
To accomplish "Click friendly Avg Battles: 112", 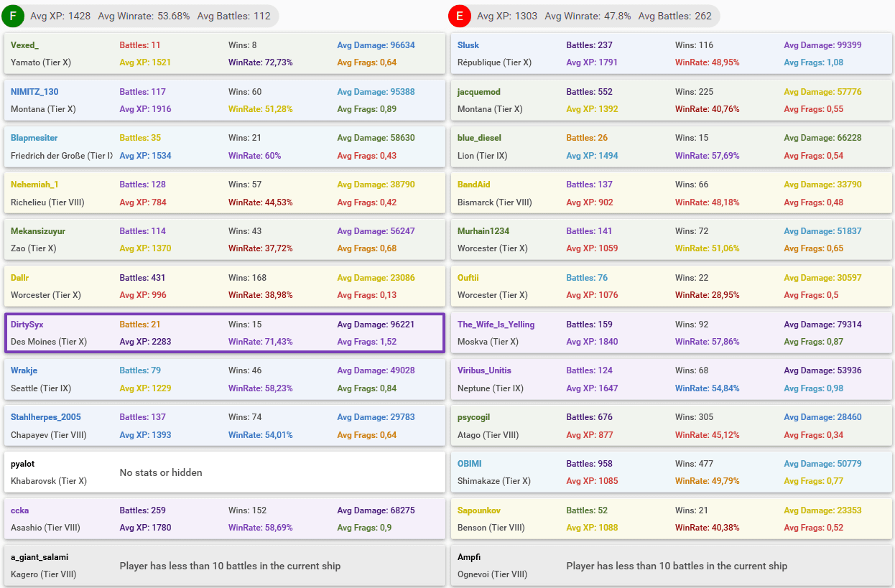I will (233, 16).
